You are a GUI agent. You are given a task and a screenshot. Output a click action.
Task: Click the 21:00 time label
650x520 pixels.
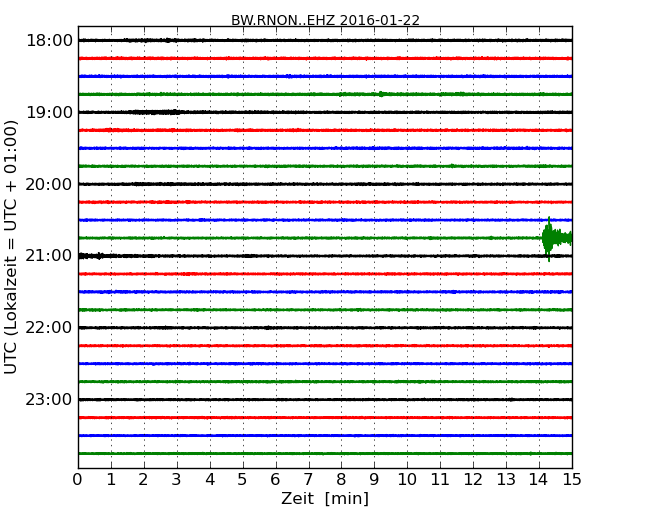[49, 256]
